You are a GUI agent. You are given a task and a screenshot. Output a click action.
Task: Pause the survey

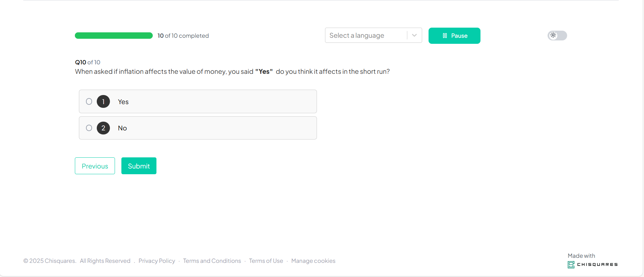[x=454, y=36]
